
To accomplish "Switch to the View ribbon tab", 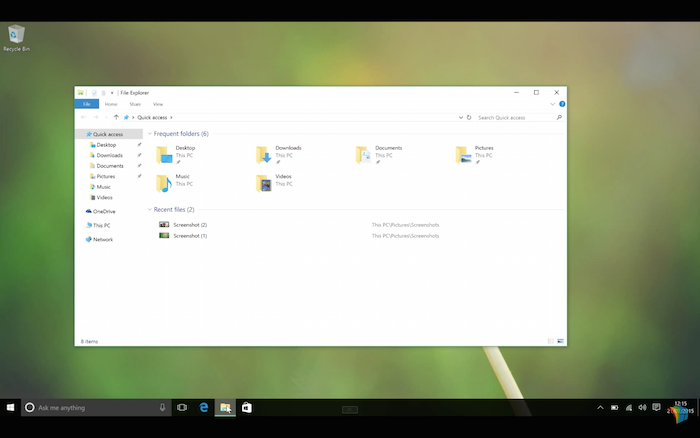I will click(x=158, y=104).
